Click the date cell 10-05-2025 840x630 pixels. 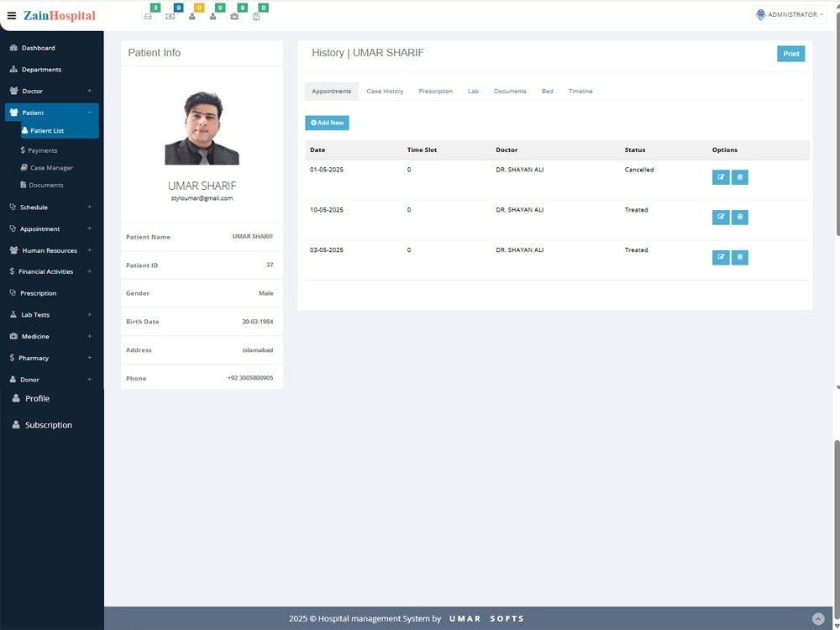click(x=326, y=210)
